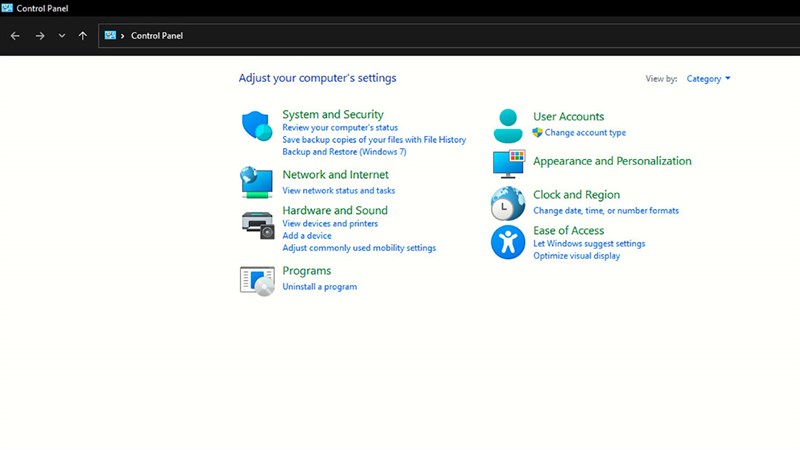
Task: Click Uninstall a program
Action: tap(319, 287)
